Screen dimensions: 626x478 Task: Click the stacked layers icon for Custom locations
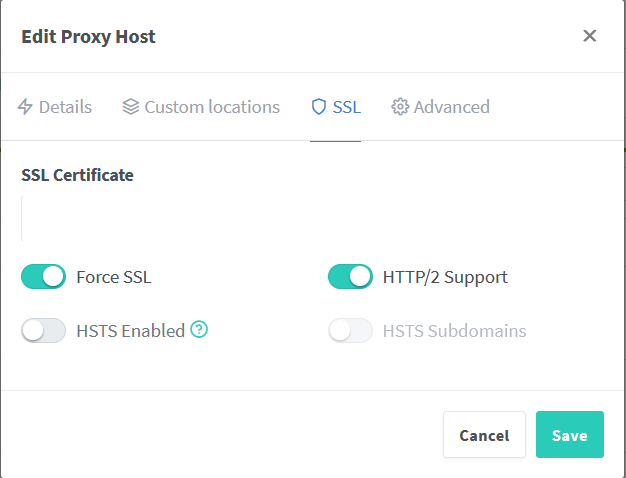pyautogui.click(x=131, y=107)
